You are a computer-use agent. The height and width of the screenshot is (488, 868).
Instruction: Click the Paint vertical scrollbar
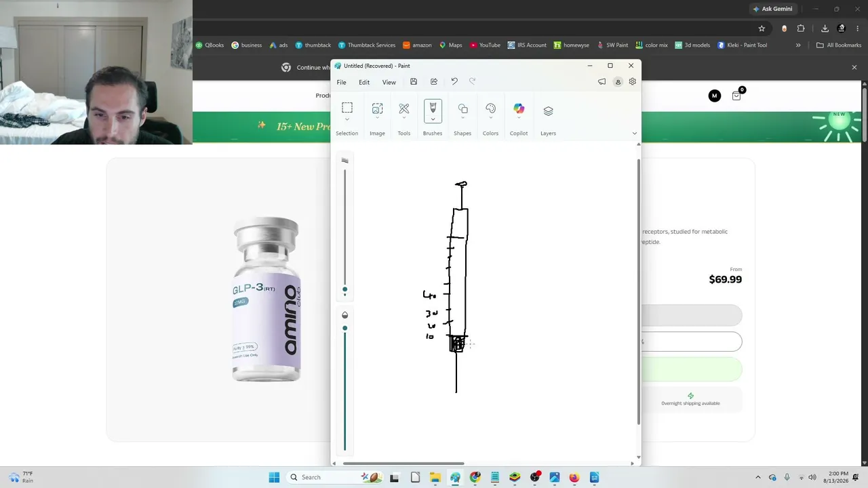638,291
